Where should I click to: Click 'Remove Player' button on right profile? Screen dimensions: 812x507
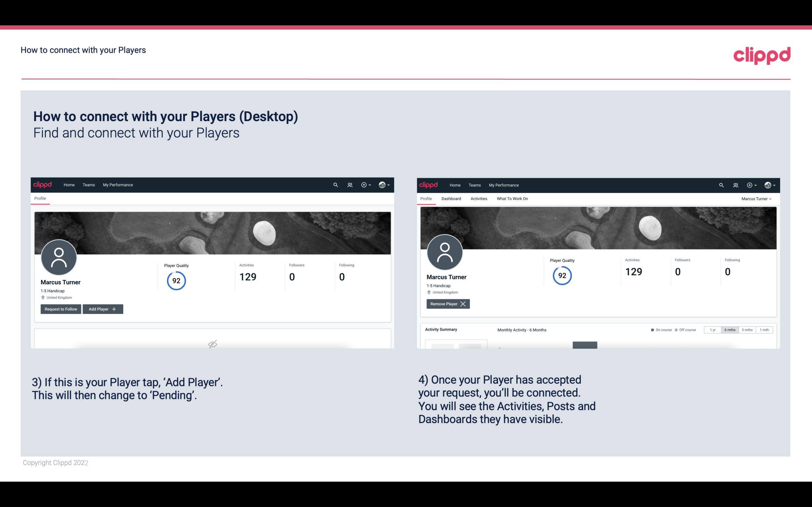point(448,304)
